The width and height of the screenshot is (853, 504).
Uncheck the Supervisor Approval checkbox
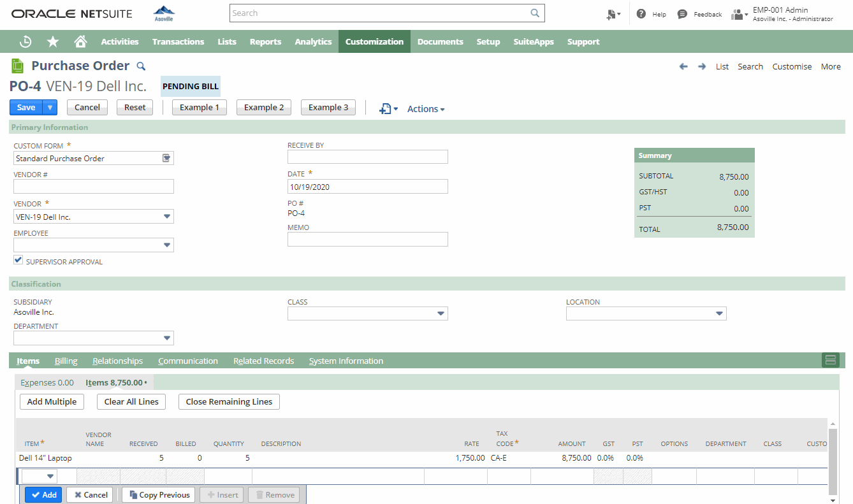click(x=18, y=260)
